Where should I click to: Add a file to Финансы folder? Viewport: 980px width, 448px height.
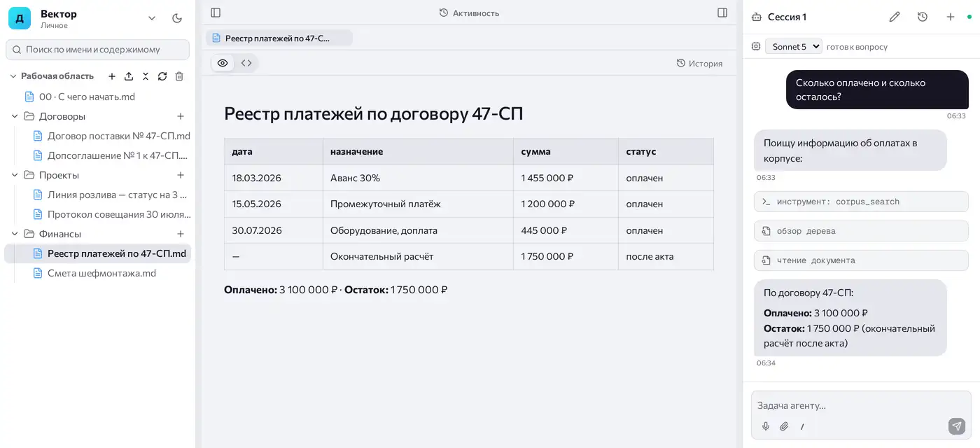181,234
